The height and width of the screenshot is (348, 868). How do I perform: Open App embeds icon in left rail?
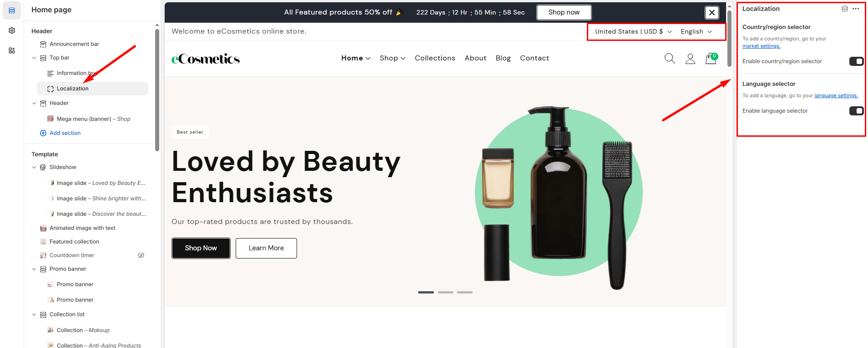12,50
